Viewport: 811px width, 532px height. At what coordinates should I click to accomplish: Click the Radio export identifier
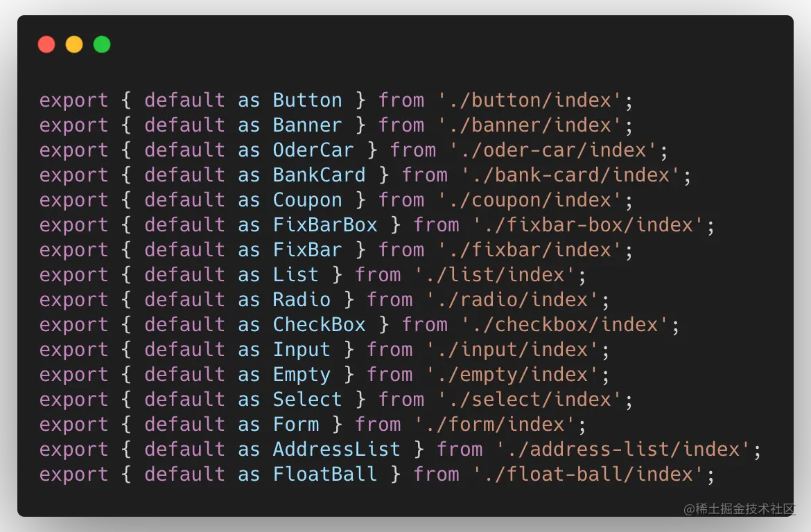click(302, 300)
